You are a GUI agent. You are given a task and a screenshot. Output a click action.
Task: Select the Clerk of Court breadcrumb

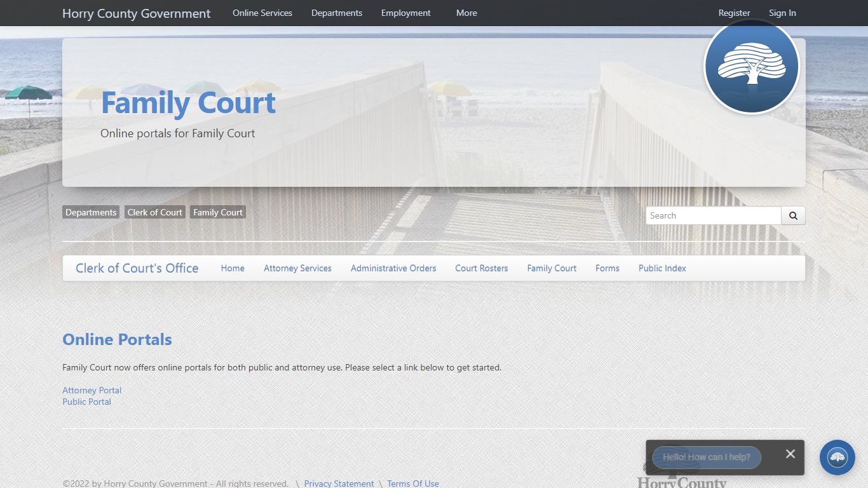pyautogui.click(x=155, y=212)
